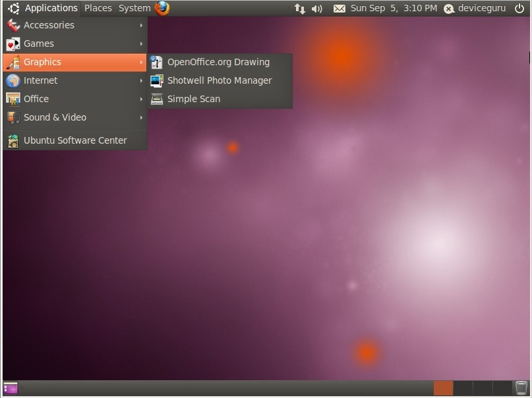
Task: Open the Trash in the bottom panel
Action: click(x=521, y=388)
